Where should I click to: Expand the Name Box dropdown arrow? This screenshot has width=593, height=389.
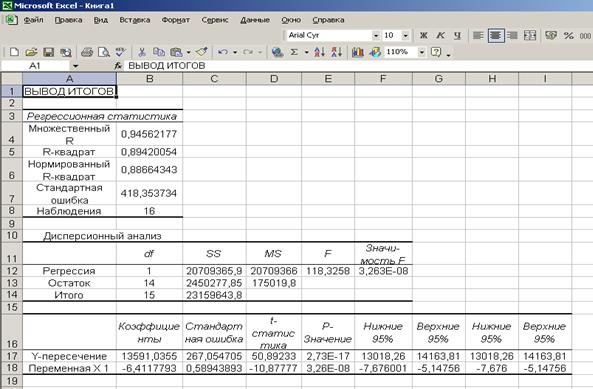pyautogui.click(x=75, y=66)
